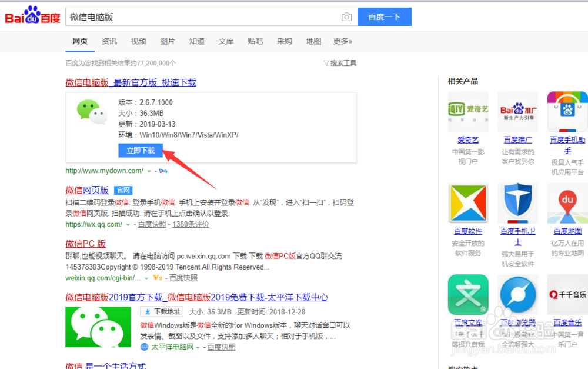Viewport: 588px width, 369px height.
Task: Open WeChat thumbnail in Pacific download result
Action: point(98,327)
